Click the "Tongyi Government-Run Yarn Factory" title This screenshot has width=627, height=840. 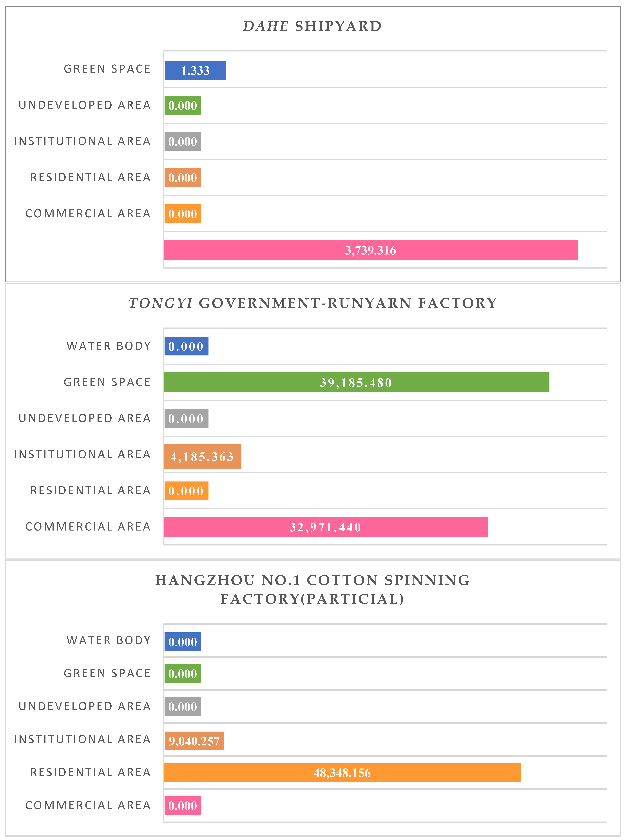312,303
